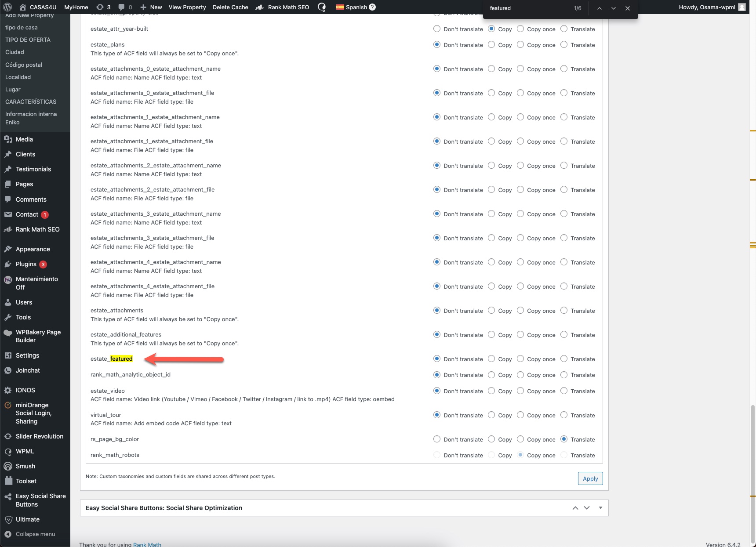Image resolution: width=756 pixels, height=547 pixels.
Task: Open Pages icon in sidebar
Action: (8, 184)
